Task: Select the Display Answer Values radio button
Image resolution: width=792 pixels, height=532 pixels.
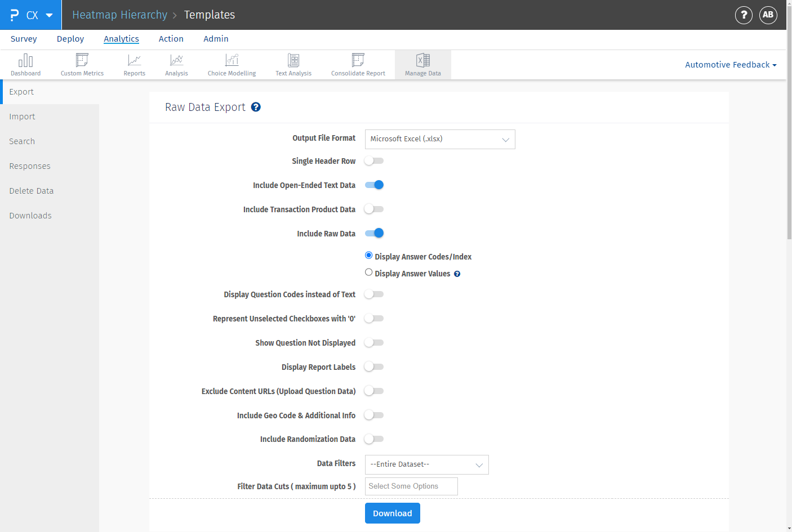Action: pos(368,272)
